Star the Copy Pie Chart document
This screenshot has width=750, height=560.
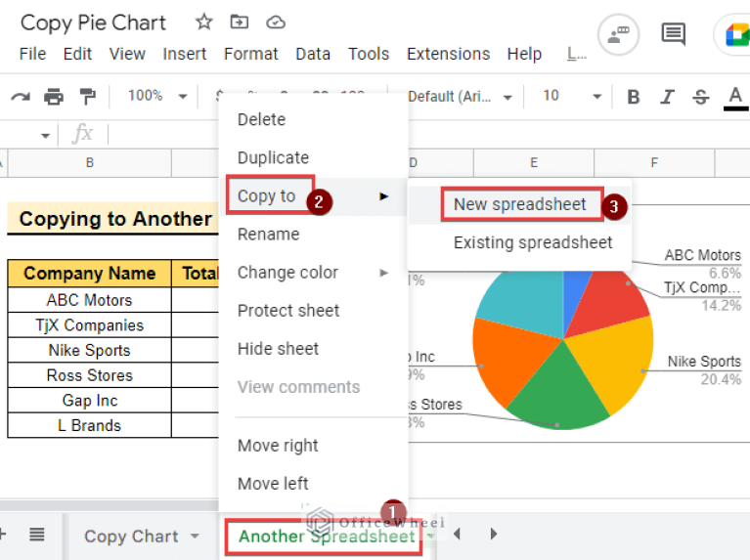[203, 22]
